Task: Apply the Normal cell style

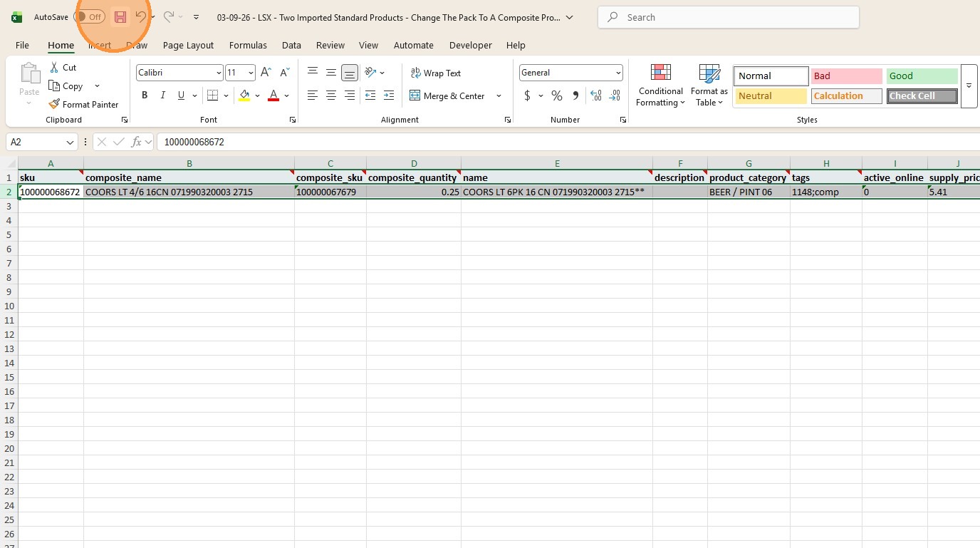Action: [x=771, y=76]
